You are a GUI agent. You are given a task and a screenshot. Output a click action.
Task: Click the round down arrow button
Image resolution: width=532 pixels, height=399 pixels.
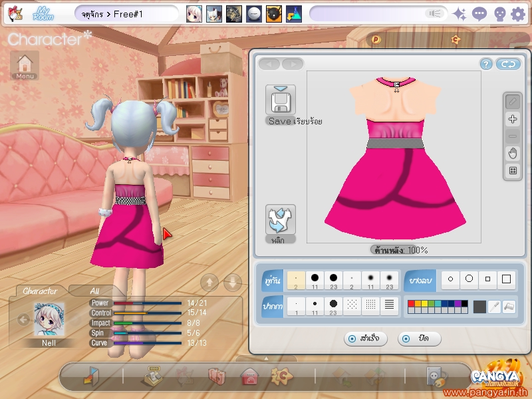tap(233, 282)
